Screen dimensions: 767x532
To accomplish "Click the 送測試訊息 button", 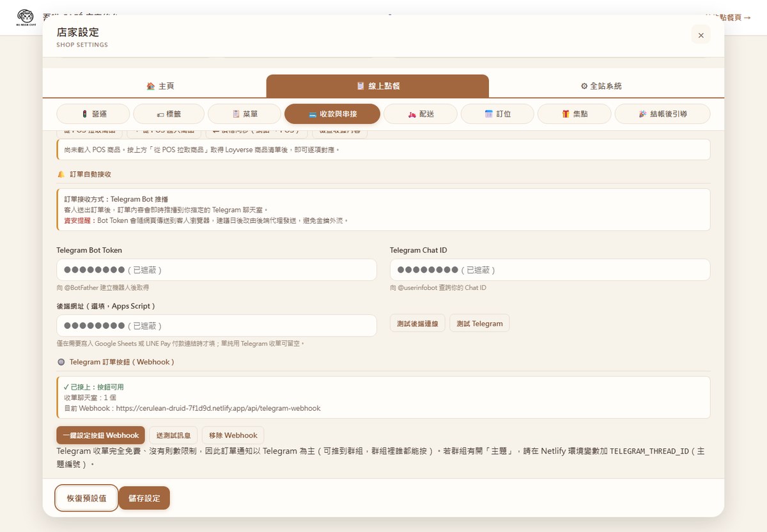I will pyautogui.click(x=174, y=435).
